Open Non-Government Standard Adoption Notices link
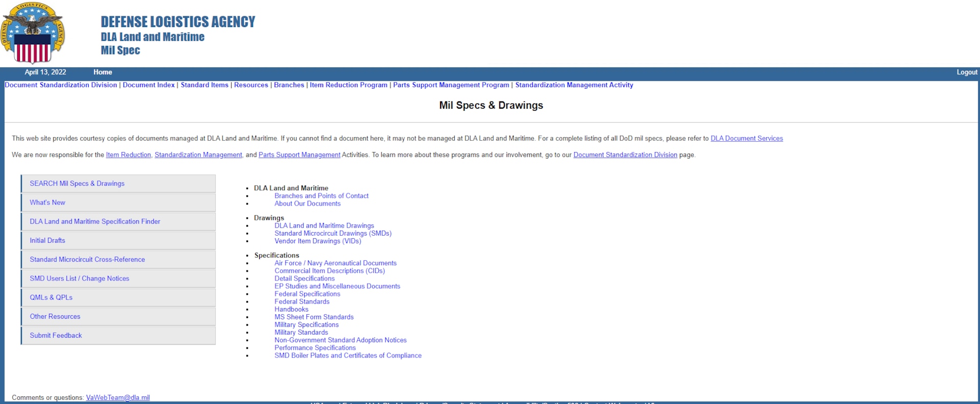The image size is (980, 404). tap(340, 340)
